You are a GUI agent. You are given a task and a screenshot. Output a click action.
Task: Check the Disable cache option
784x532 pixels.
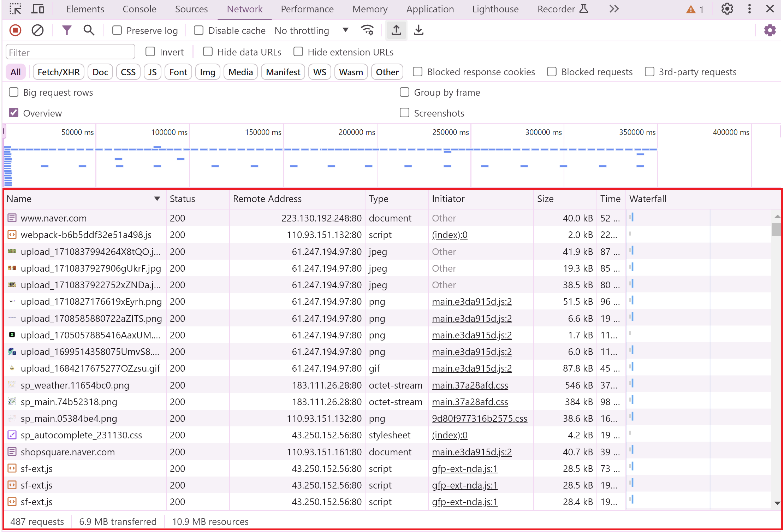(x=199, y=30)
